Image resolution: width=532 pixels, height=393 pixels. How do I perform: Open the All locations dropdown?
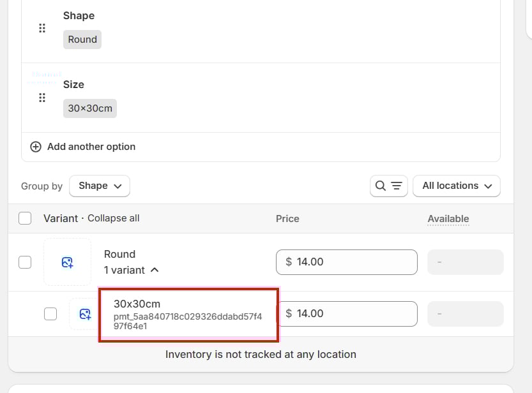(x=457, y=186)
